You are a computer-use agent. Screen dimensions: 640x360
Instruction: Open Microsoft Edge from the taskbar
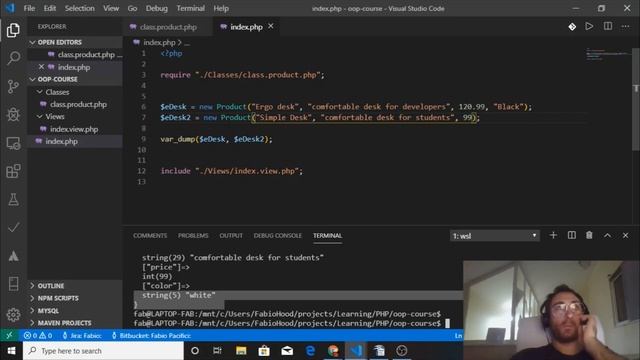[x=310, y=351]
